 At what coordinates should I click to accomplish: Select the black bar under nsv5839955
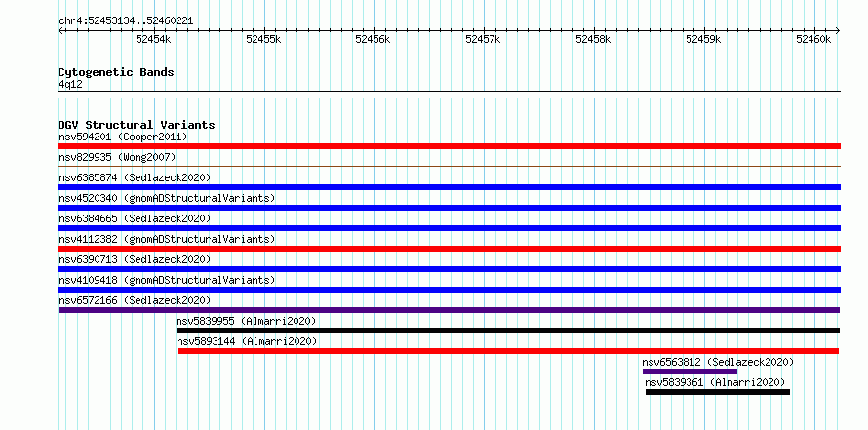(x=507, y=331)
